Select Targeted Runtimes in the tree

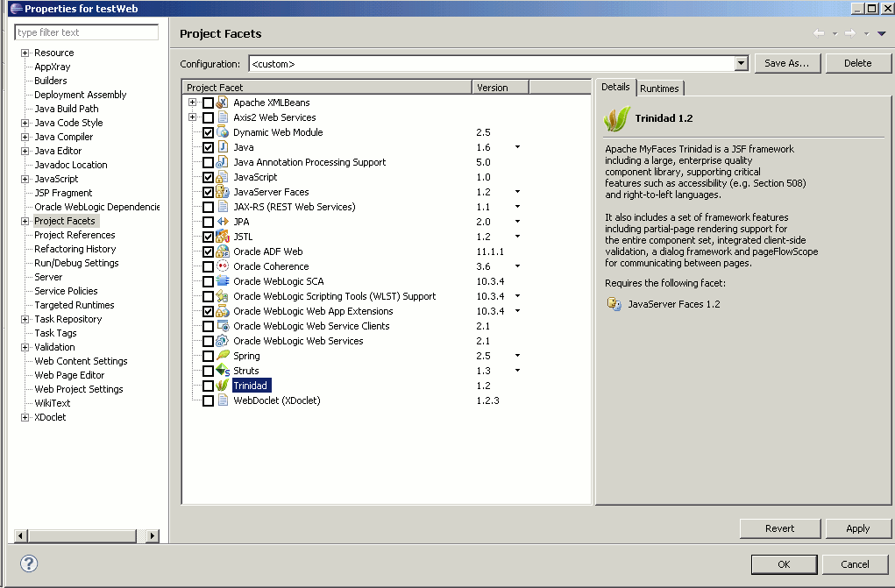click(x=75, y=305)
